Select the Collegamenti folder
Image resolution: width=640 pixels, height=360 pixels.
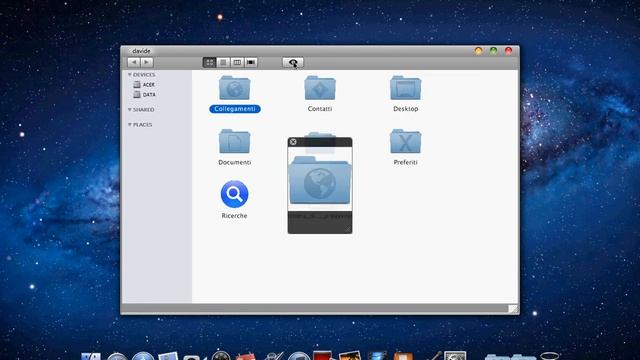coord(235,94)
